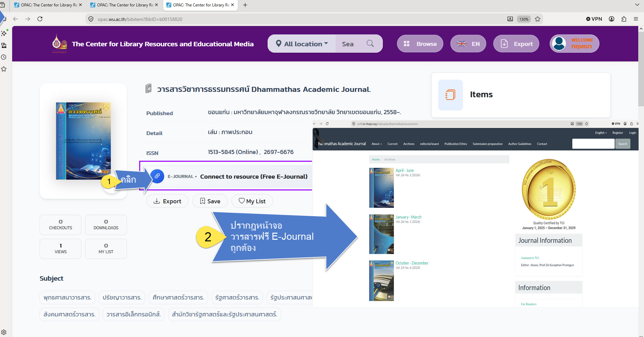644x337 pixels.
Task: Click the 130% zoom indicator
Action: coord(524,19)
